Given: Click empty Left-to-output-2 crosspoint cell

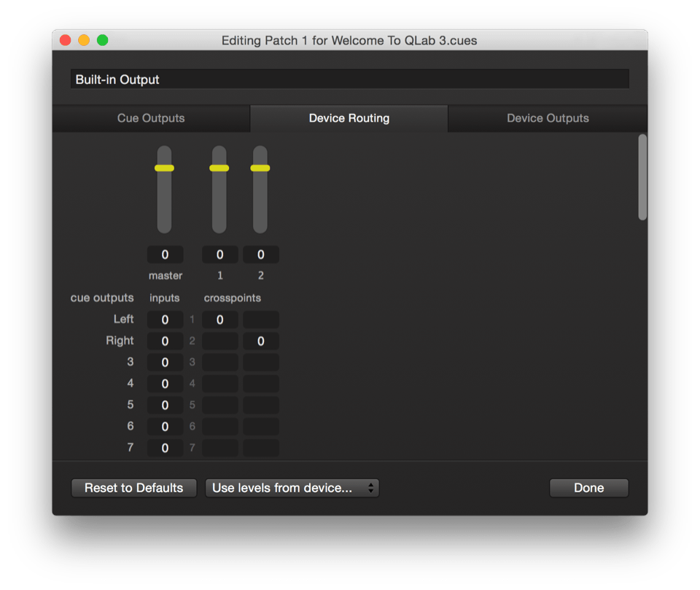Looking at the screenshot, I should [x=260, y=319].
